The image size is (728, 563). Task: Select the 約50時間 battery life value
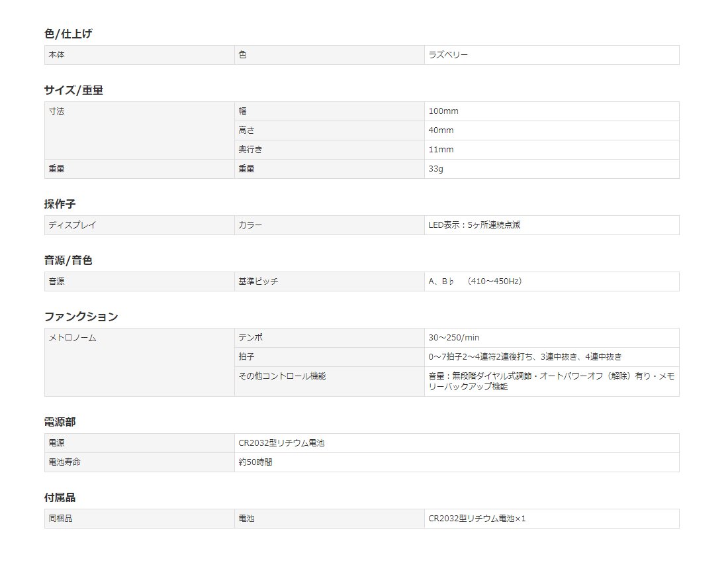[x=255, y=462]
